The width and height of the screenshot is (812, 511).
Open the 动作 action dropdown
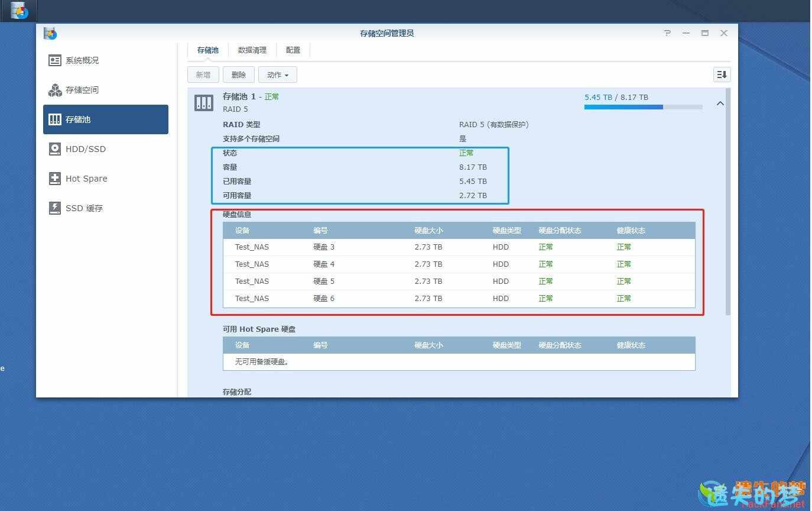277,75
